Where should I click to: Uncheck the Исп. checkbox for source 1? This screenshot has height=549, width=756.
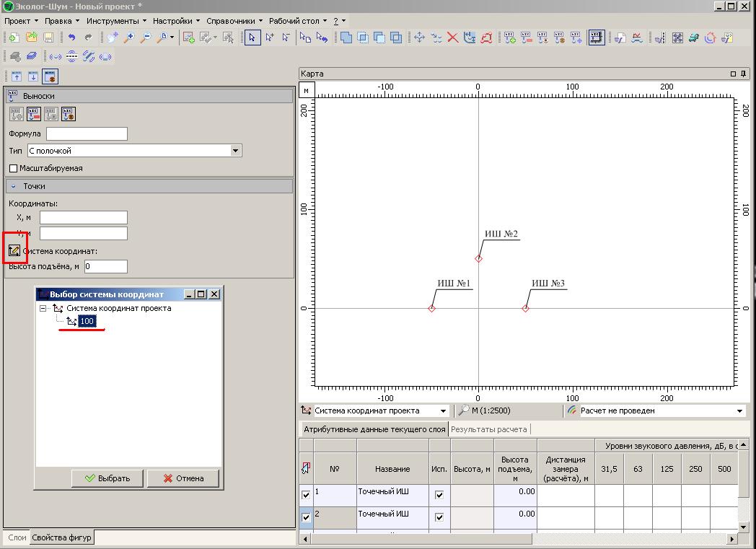439,495
